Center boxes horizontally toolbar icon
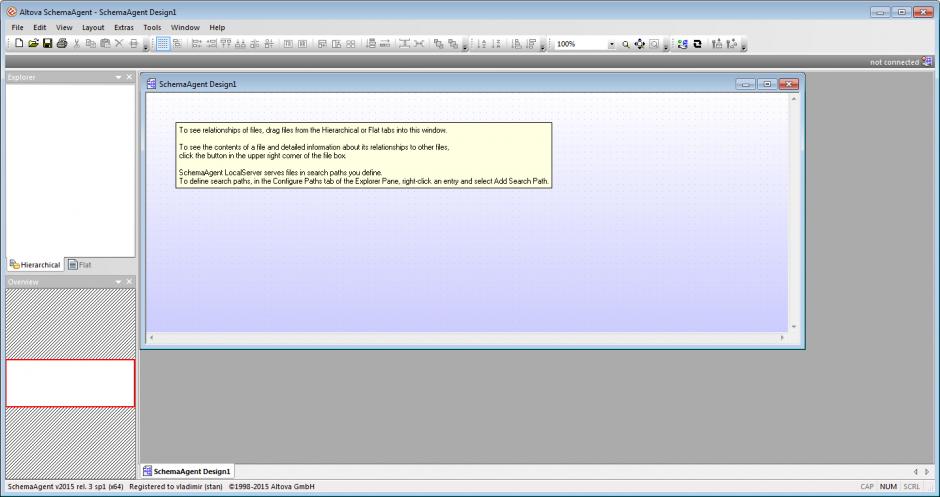940x497 pixels. tap(269, 44)
